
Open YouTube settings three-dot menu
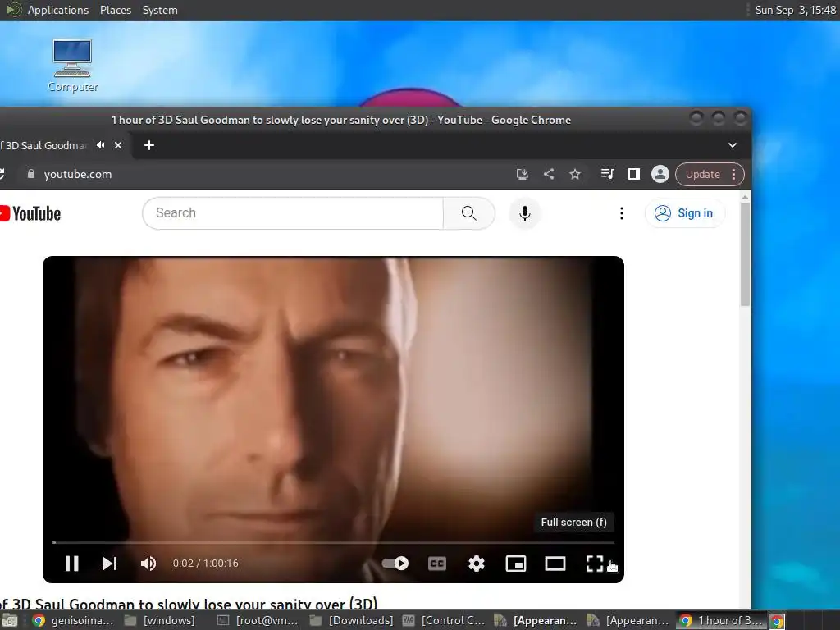point(622,213)
